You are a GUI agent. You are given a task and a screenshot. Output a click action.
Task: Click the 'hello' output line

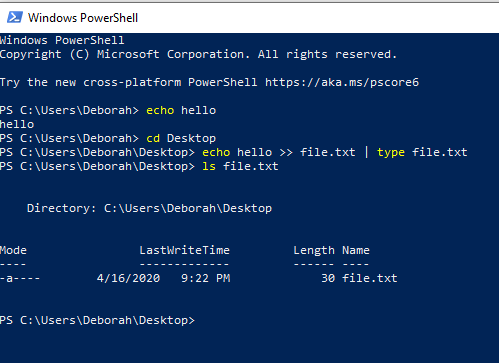click(17, 124)
